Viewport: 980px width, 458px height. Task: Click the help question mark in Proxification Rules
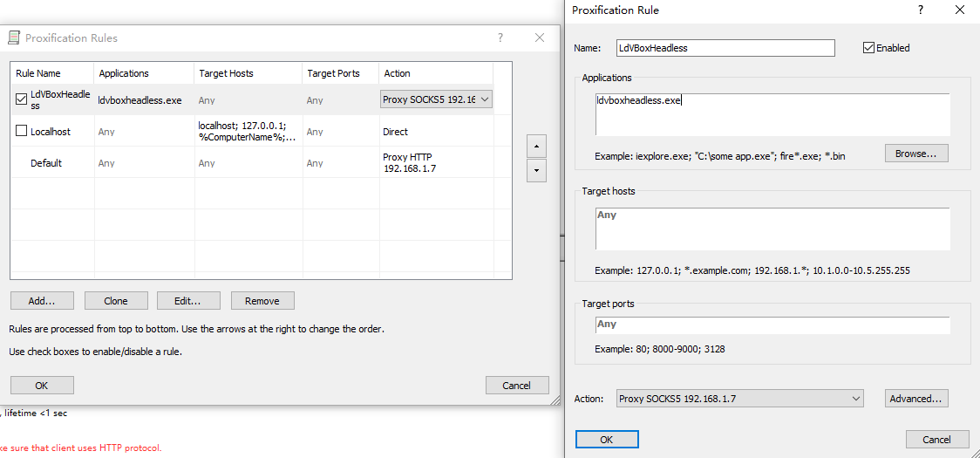500,38
